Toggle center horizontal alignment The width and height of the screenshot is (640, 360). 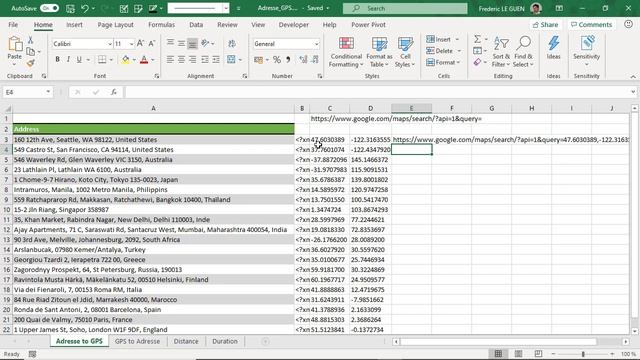(x=181, y=60)
